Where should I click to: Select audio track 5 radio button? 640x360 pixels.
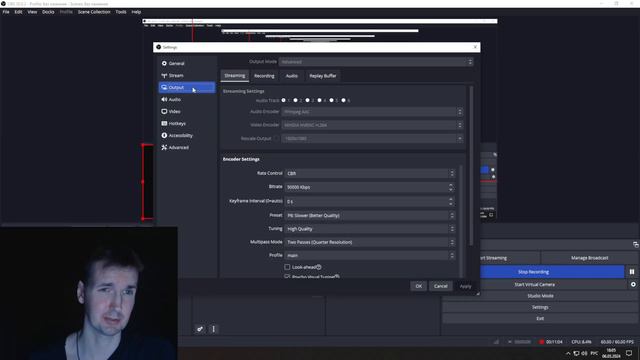tap(331, 100)
